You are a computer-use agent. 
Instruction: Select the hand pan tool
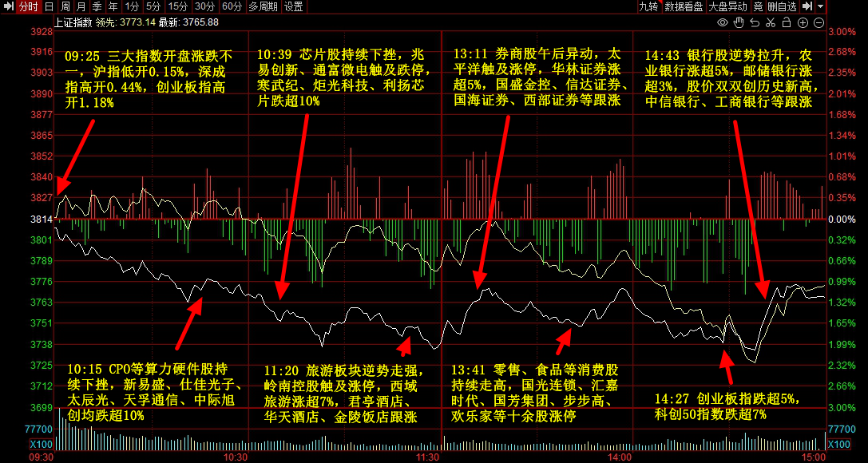pyautogui.click(x=739, y=22)
